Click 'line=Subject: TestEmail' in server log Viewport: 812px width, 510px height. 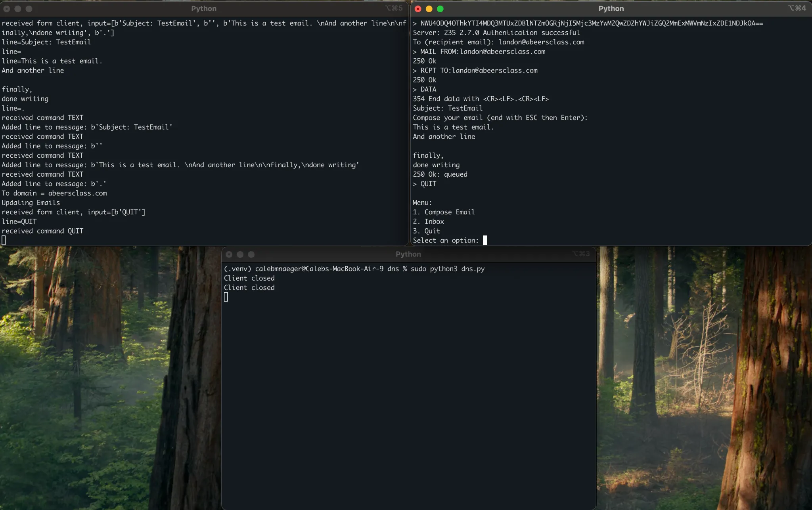tap(46, 42)
